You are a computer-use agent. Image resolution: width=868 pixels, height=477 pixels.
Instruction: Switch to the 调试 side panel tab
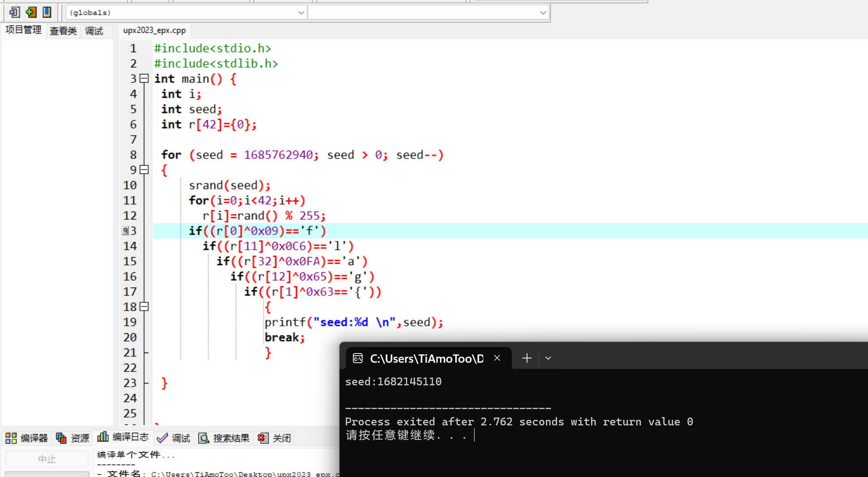click(94, 31)
